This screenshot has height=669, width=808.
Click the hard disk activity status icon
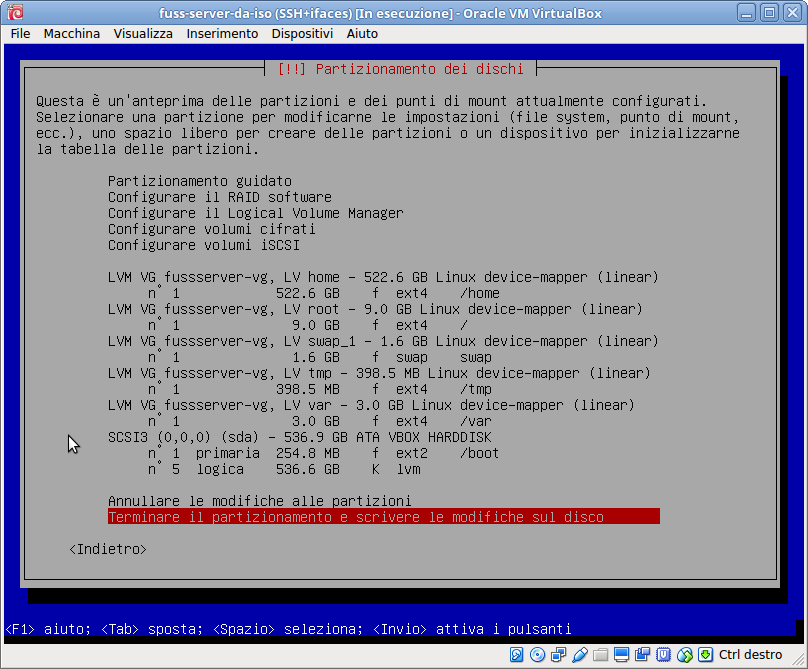click(516, 655)
